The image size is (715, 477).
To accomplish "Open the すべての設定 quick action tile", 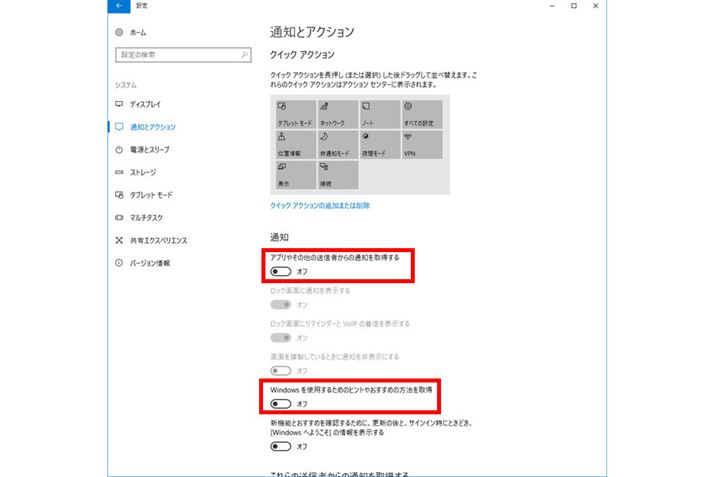I will tap(422, 114).
